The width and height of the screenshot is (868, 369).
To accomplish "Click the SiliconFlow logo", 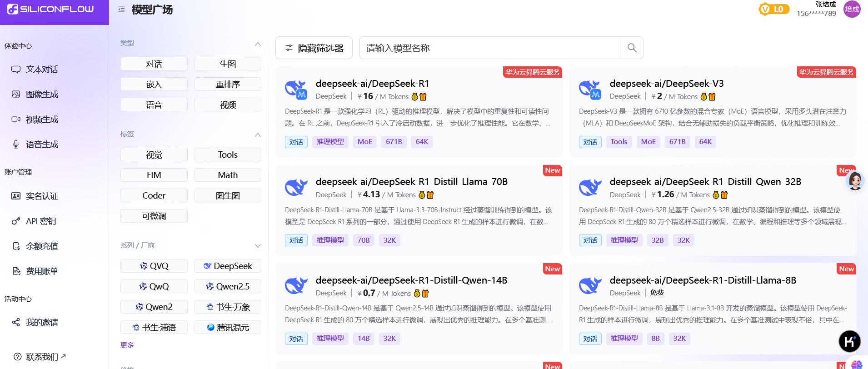I will pos(51,9).
